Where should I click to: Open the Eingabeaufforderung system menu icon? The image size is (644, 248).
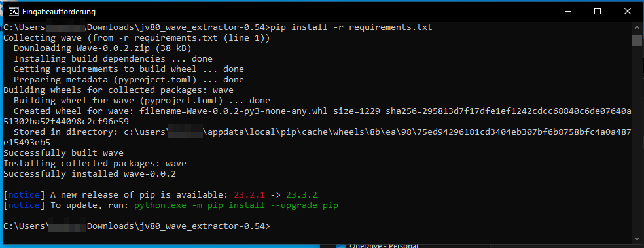[x=13, y=12]
